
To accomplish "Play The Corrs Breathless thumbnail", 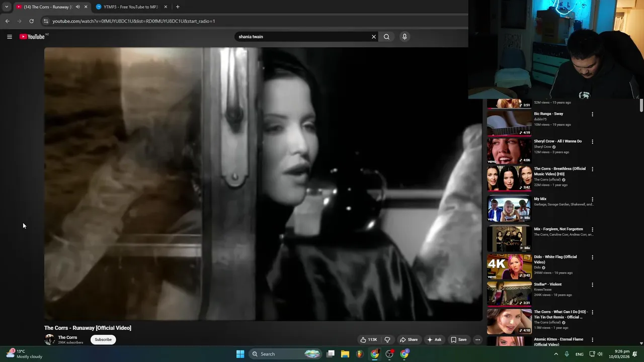I will [509, 179].
